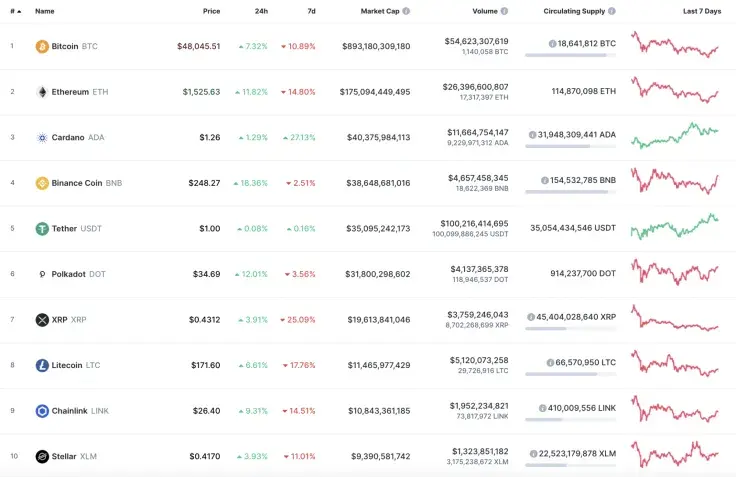Viewport: 736px width, 477px height.
Task: Click the Stellar logo icon
Action: (x=42, y=457)
